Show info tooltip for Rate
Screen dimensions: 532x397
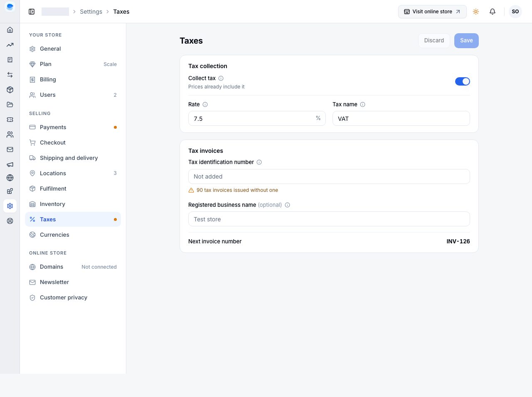(205, 104)
